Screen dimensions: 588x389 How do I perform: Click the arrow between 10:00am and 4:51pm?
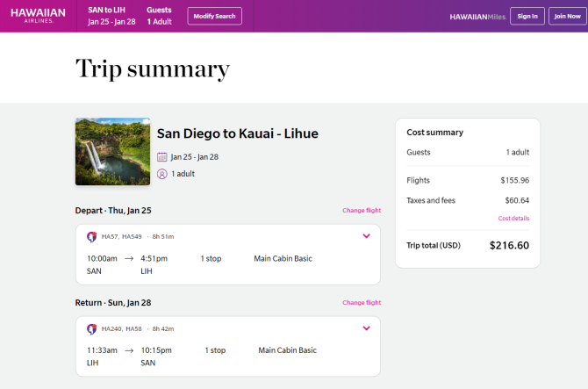point(129,258)
